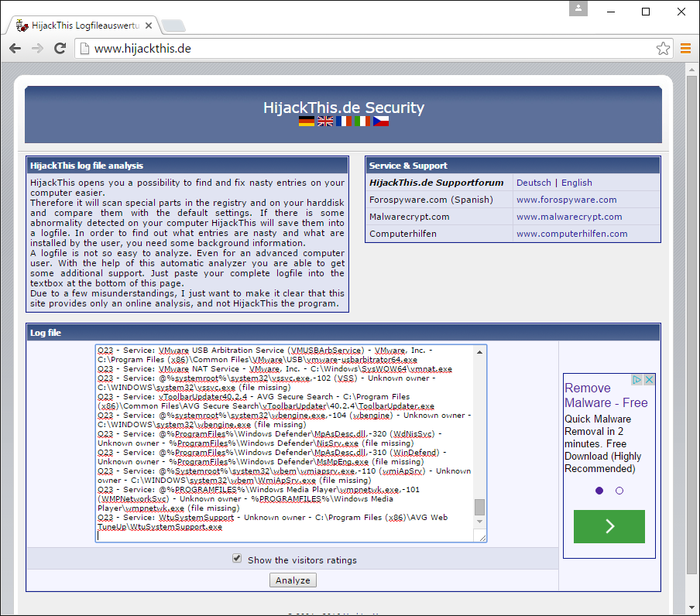The height and width of the screenshot is (616, 700).
Task: Click the Forospyware.com (Spanish) cell
Action: [x=431, y=200]
